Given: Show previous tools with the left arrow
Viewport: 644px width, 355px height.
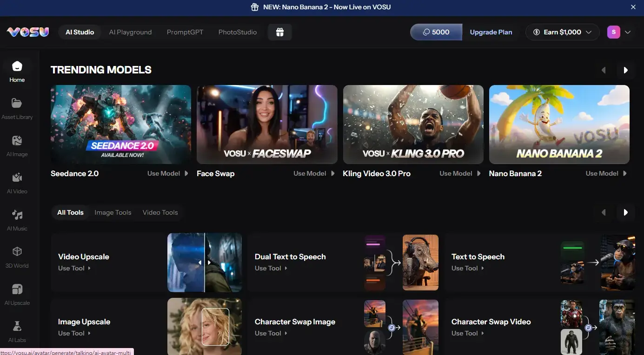Looking at the screenshot, I should 604,212.
